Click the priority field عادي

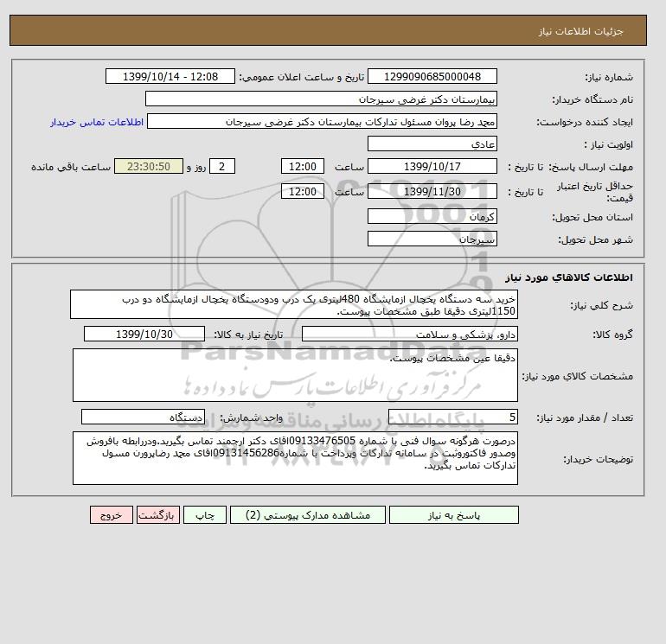[432, 143]
